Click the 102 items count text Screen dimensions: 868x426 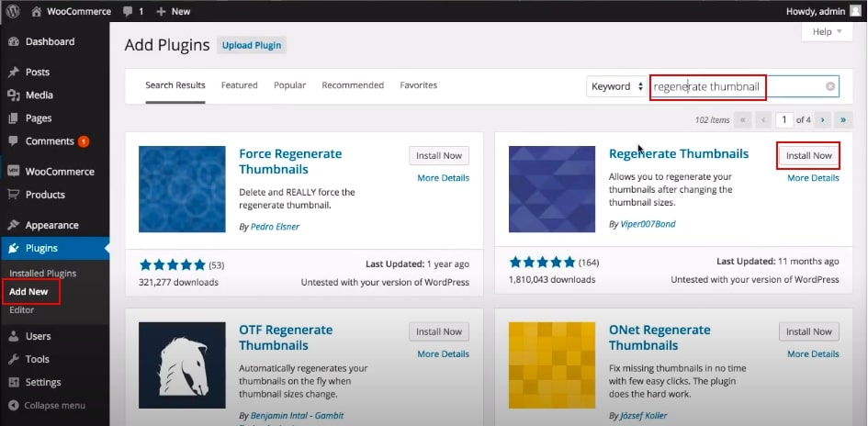[x=713, y=119]
